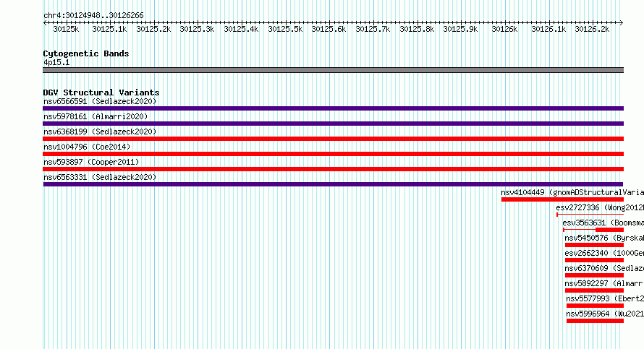Click the red bar of nsv5577993
The height and width of the screenshot is (349, 644).
[x=595, y=306]
